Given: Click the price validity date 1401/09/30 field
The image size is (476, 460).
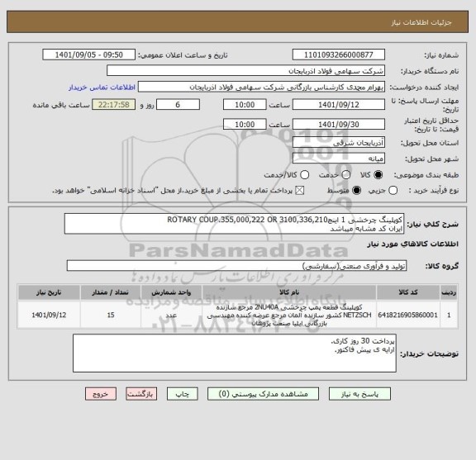Looking at the screenshot, I should click(x=339, y=125).
